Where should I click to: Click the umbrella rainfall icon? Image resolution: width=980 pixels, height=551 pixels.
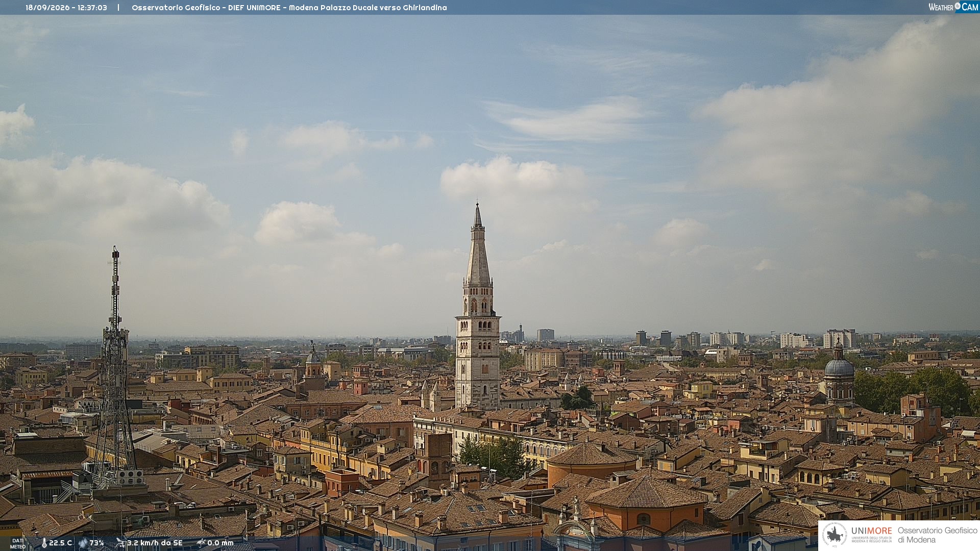click(x=201, y=543)
